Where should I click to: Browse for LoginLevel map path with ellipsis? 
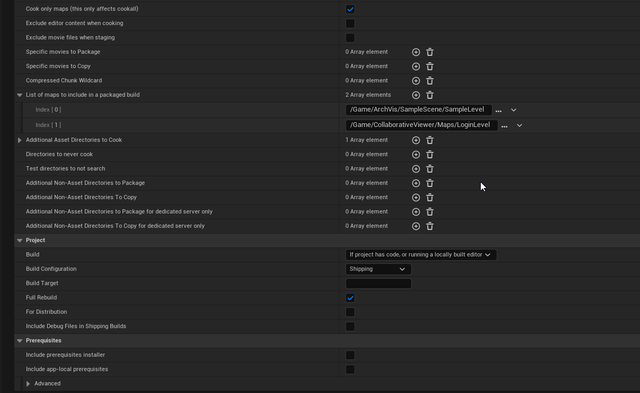pos(504,126)
